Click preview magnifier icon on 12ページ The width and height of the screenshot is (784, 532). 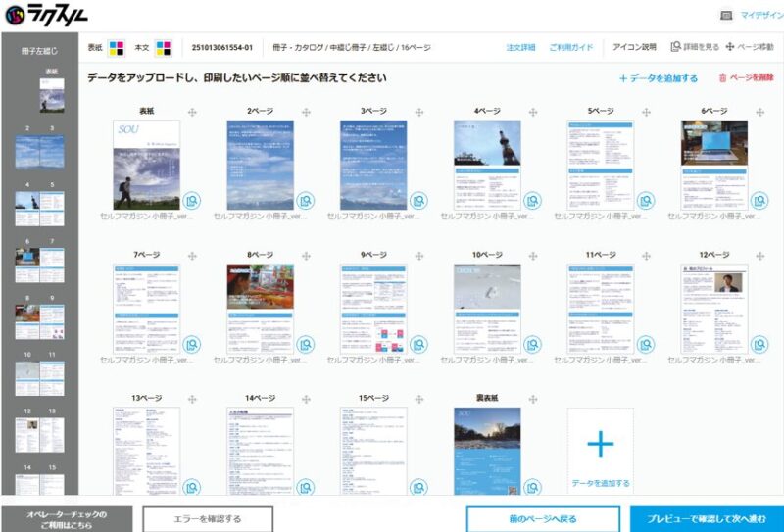coord(759,344)
